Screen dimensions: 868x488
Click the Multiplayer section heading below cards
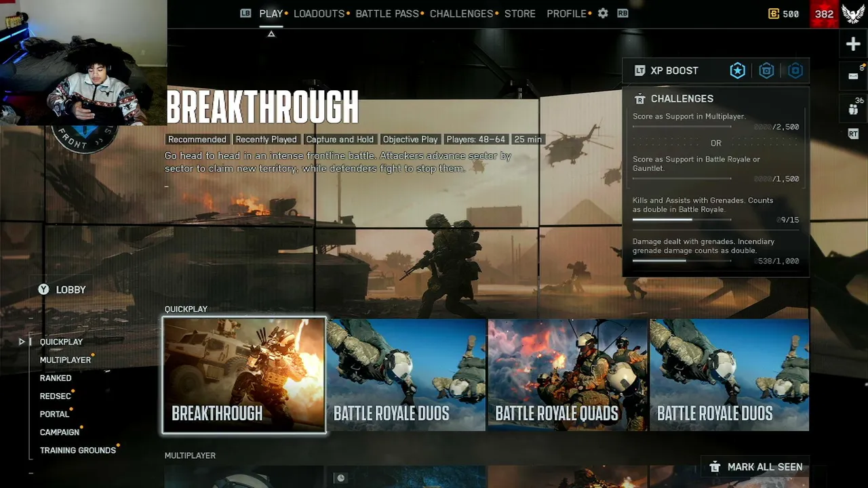(x=190, y=455)
